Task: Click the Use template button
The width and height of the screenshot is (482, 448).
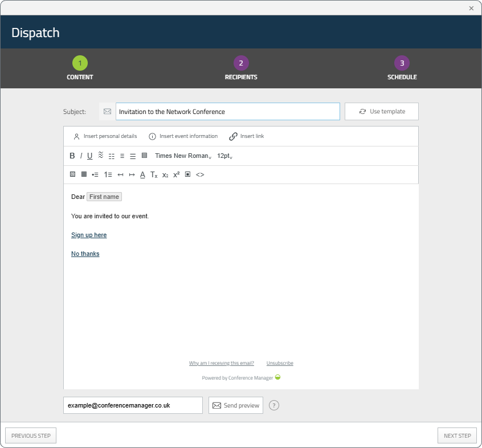Action: (382, 111)
